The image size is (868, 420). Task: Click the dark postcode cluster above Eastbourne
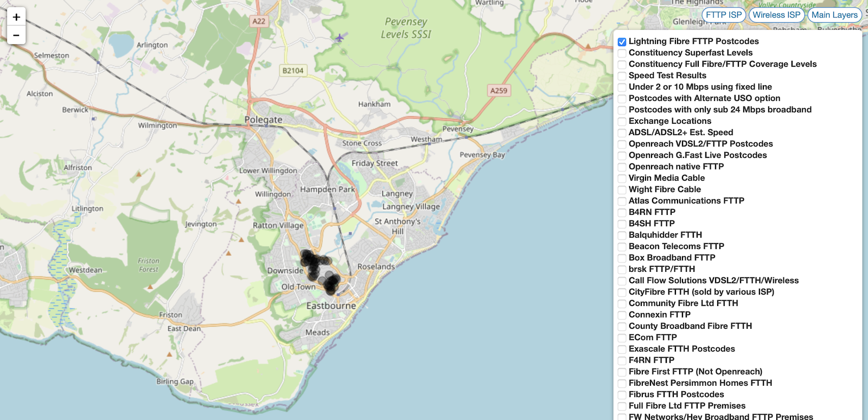pos(330,283)
